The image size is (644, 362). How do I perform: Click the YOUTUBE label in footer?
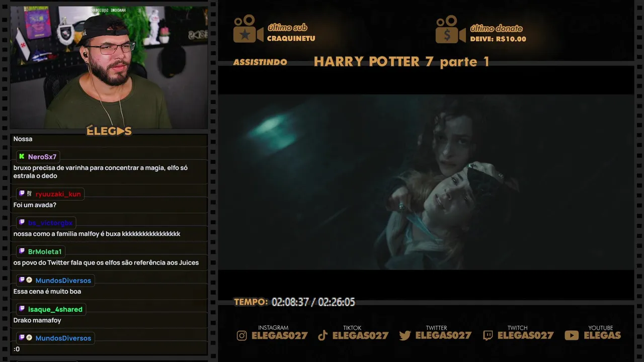pos(601,328)
